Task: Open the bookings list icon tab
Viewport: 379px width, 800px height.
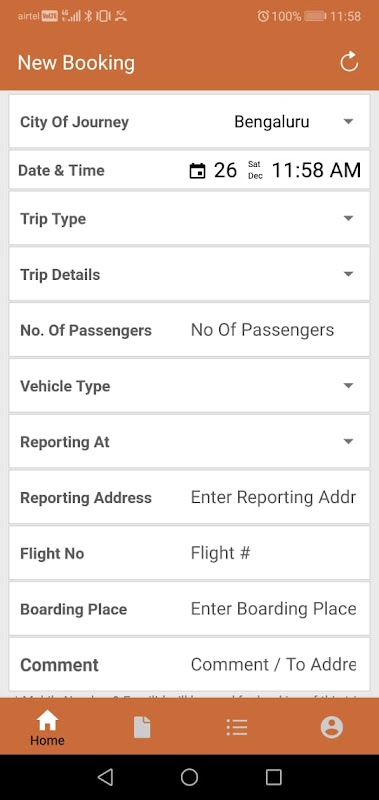Action: click(237, 727)
